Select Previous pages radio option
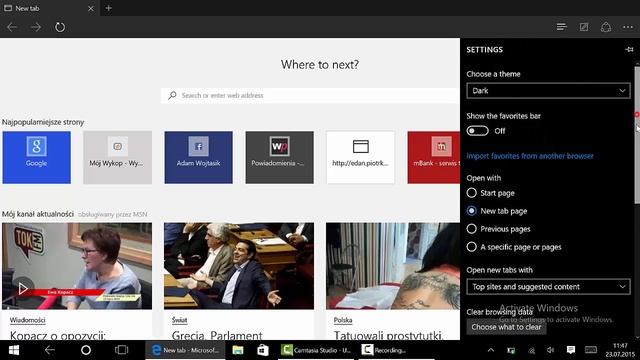Image resolution: width=640 pixels, height=360 pixels. [x=471, y=229]
